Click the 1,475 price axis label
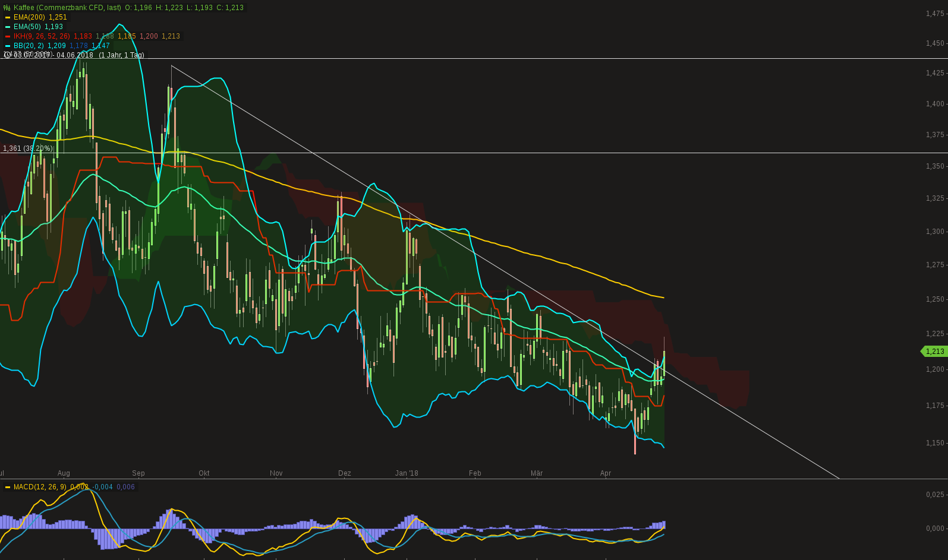Screen dimensions: 948x560 point(935,14)
